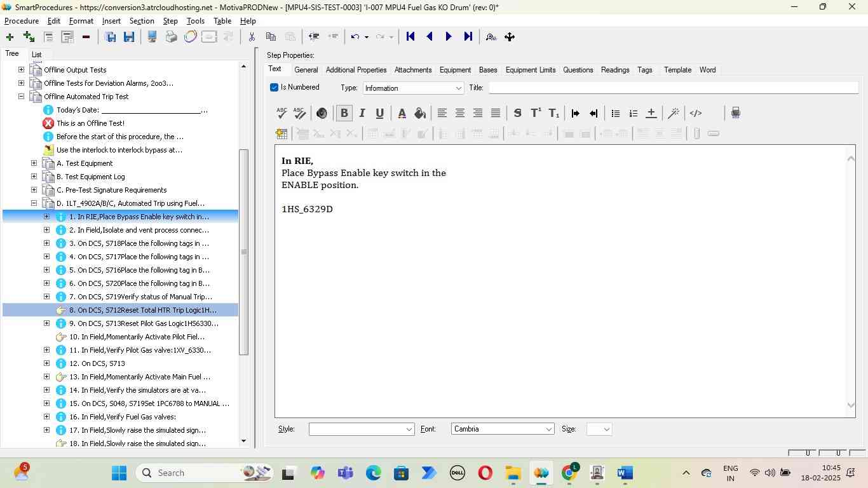This screenshot has height=488, width=868.
Task: Toggle Strikethrough S button
Action: [x=517, y=113]
